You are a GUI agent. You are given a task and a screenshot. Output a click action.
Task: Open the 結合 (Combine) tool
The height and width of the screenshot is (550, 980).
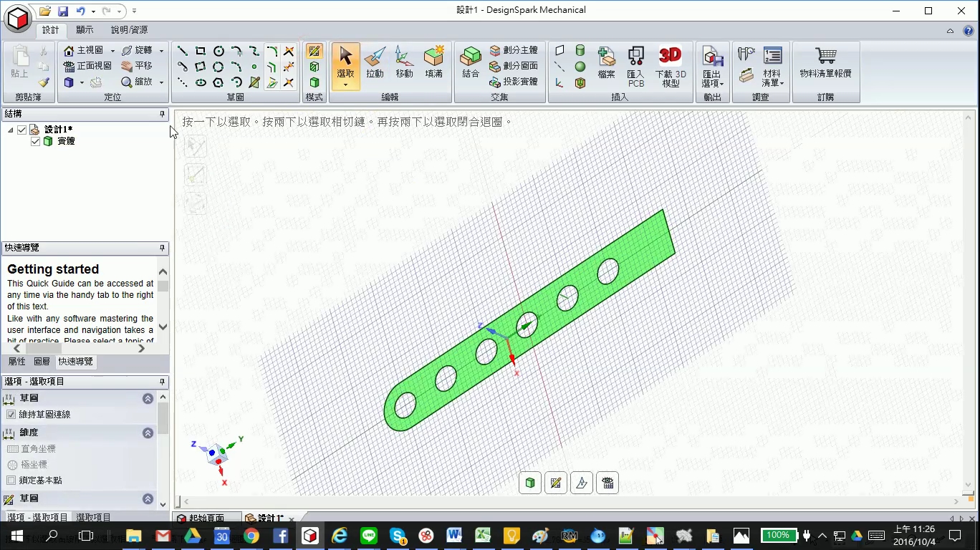[x=471, y=62]
